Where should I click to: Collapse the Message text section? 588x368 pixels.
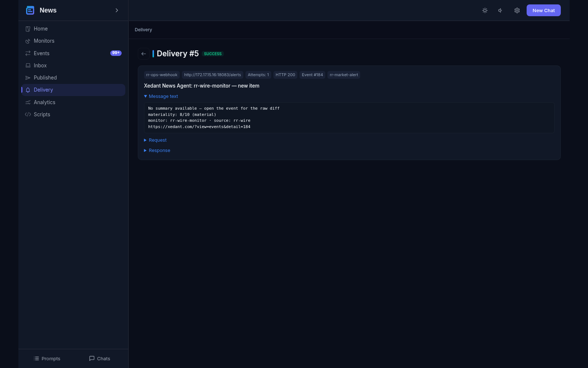point(161,96)
